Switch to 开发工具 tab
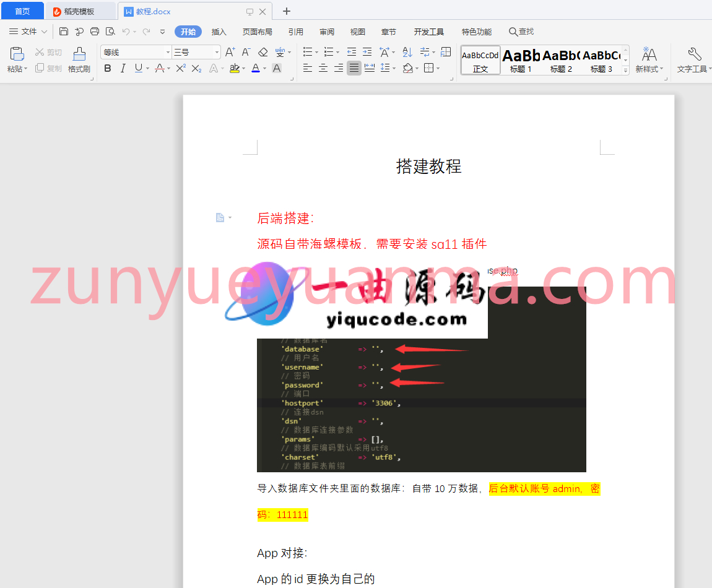This screenshot has width=712, height=588. 428,32
